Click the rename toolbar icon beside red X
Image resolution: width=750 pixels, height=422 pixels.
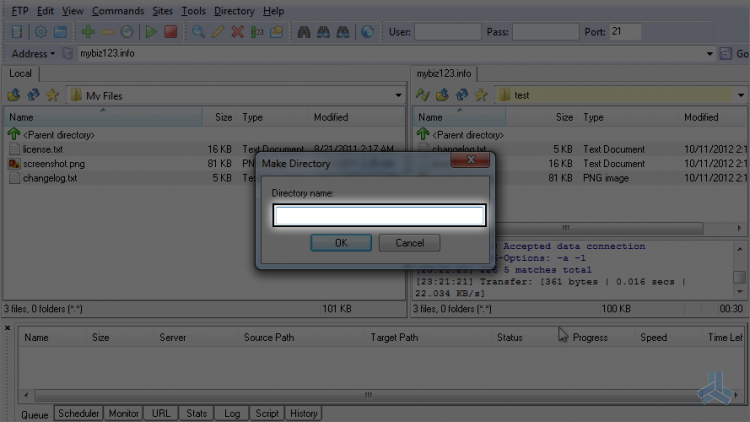coord(257,32)
